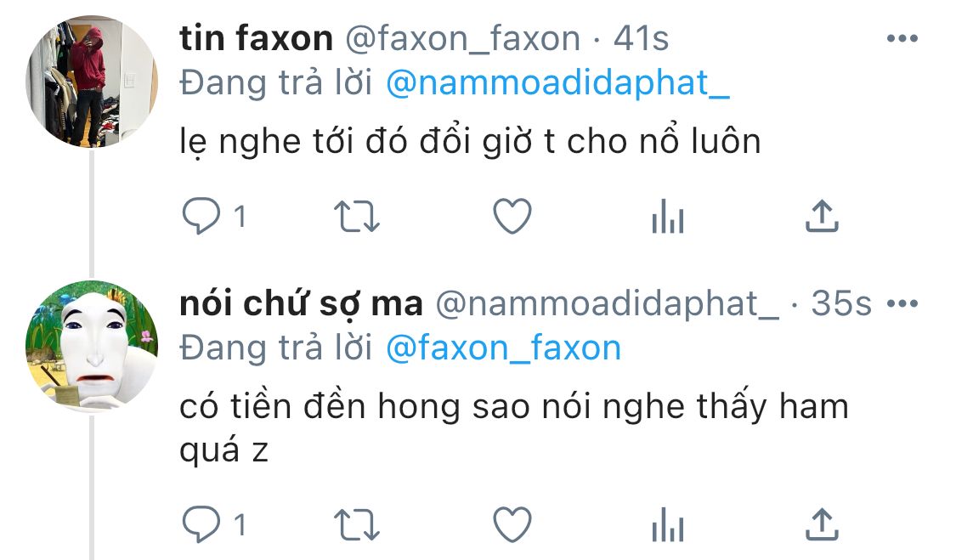Reply to nói chứ sợ ma's tweet

tap(201, 524)
